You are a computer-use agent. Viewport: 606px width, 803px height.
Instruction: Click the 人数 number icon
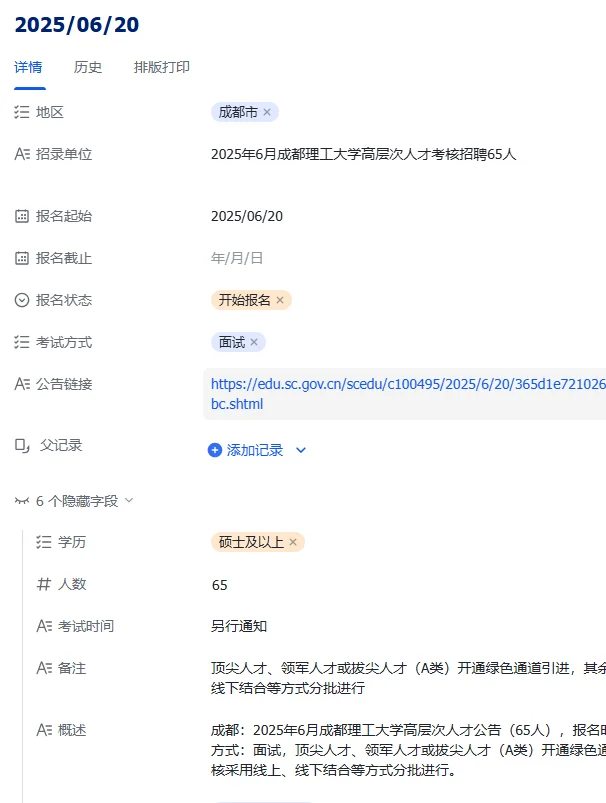tap(44, 584)
